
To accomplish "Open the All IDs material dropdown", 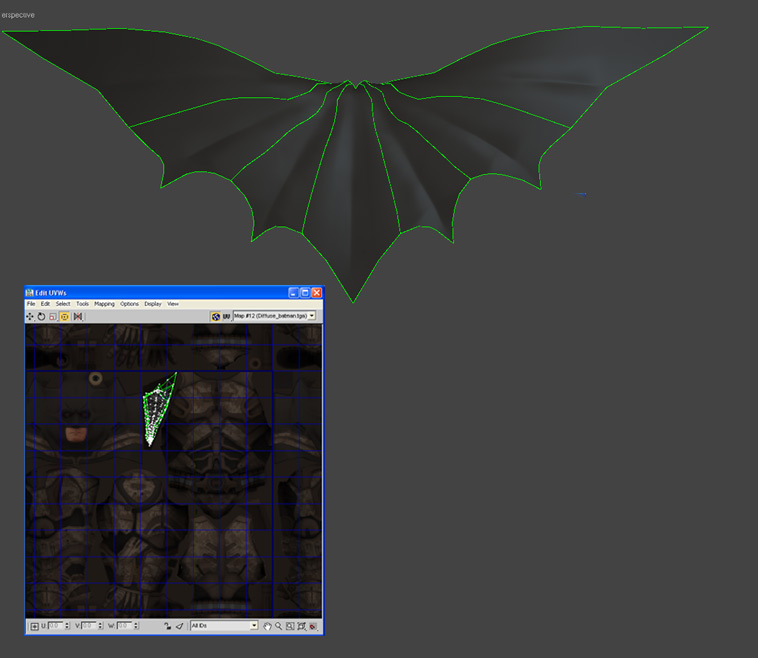I will click(x=224, y=626).
